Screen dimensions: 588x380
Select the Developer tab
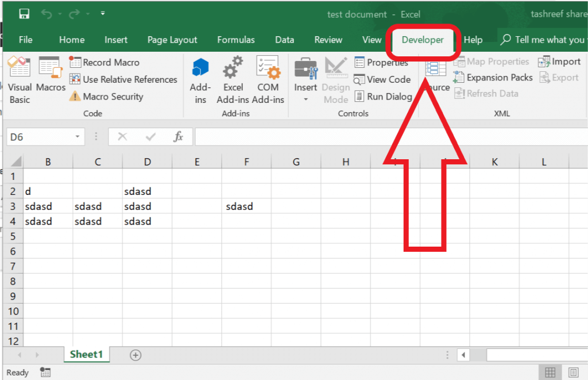pos(423,40)
